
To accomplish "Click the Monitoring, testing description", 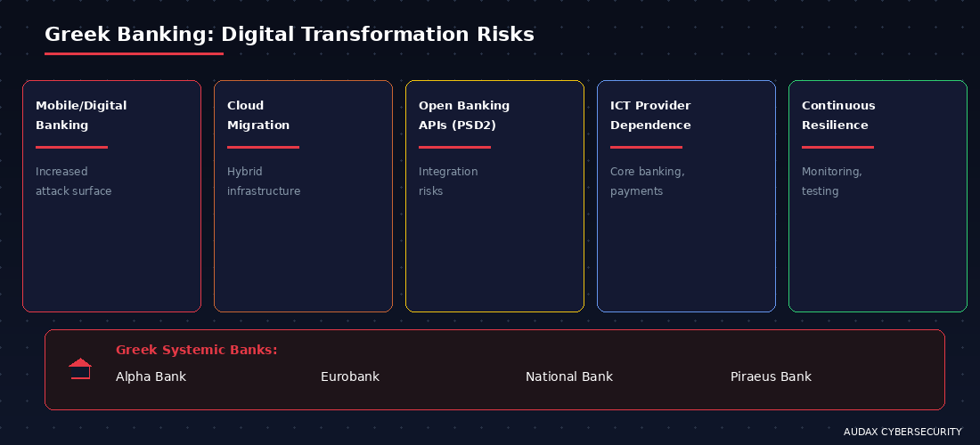I will [832, 181].
